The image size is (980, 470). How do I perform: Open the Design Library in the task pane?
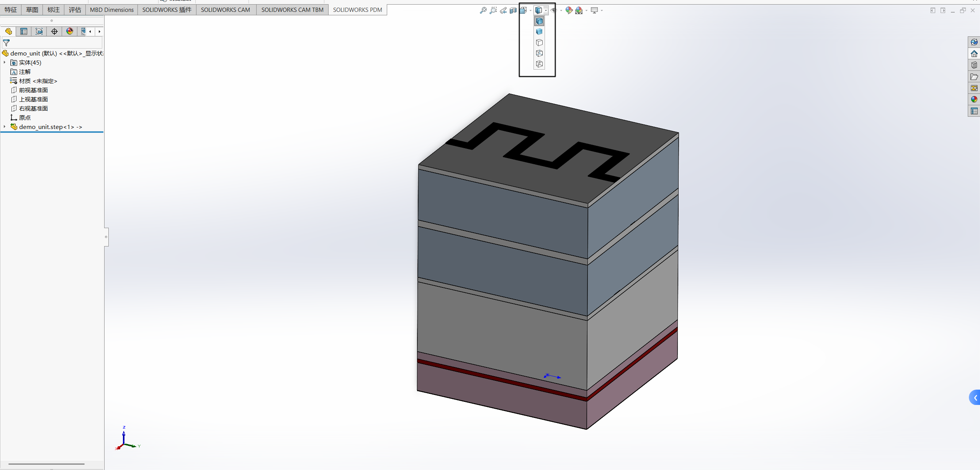[974, 65]
